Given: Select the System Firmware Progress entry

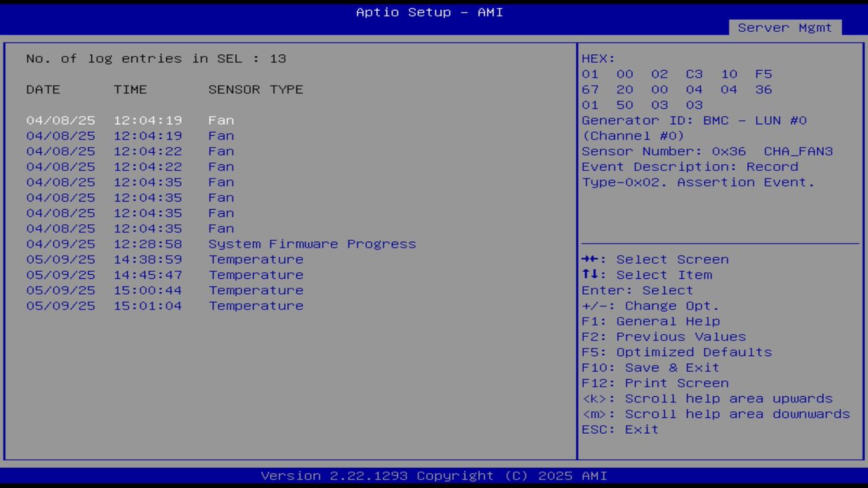Looking at the screenshot, I should [221, 244].
